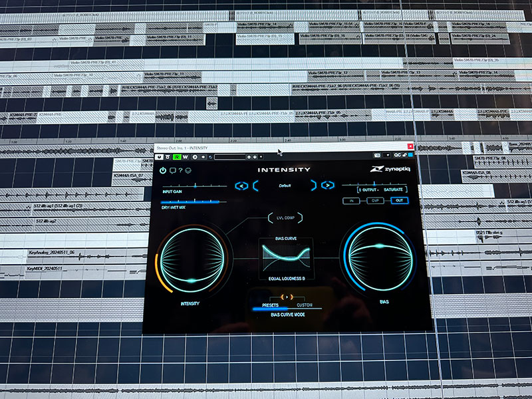
Task: Click the Zynaptiq logo
Action: [390, 169]
